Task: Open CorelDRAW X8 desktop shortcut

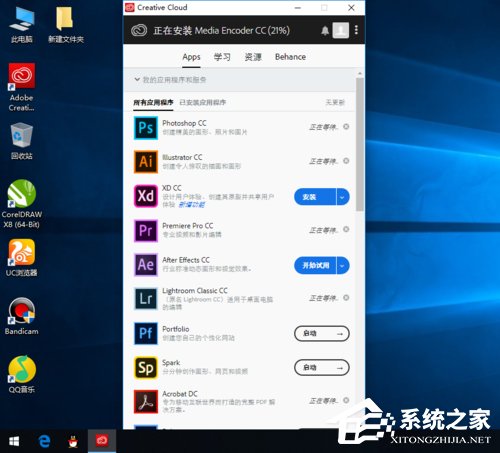Action: [x=22, y=204]
